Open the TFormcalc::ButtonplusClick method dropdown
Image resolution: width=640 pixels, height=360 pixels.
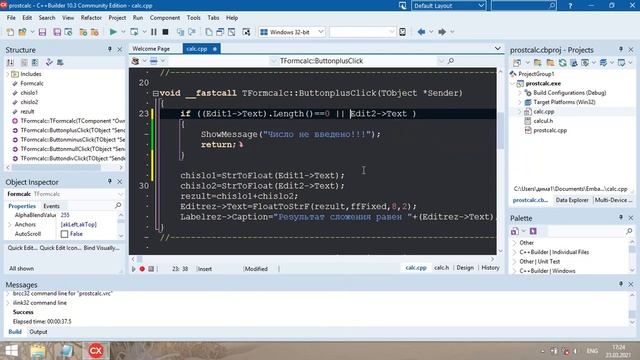pyautogui.click(x=441, y=61)
